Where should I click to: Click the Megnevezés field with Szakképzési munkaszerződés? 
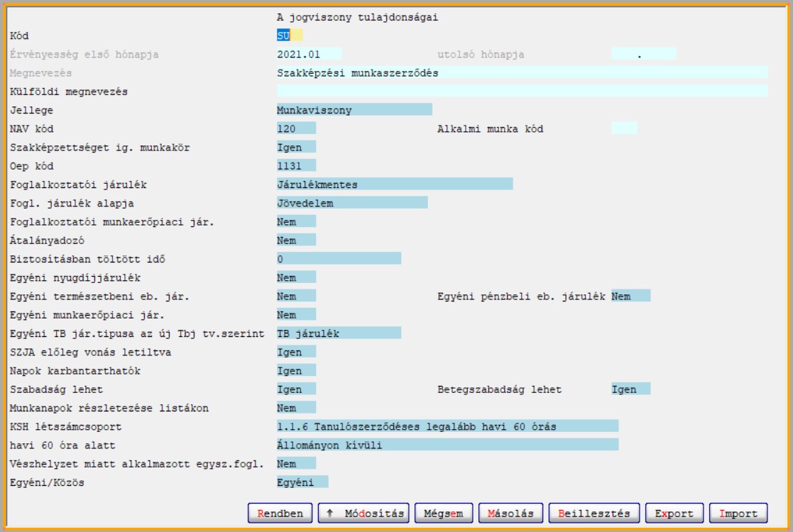pyautogui.click(x=522, y=72)
